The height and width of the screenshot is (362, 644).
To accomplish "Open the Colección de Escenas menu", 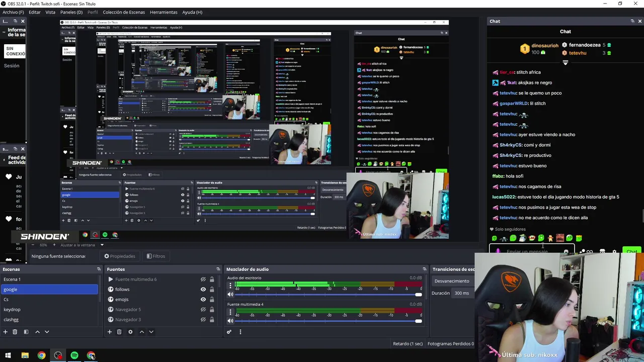I will (x=124, y=12).
